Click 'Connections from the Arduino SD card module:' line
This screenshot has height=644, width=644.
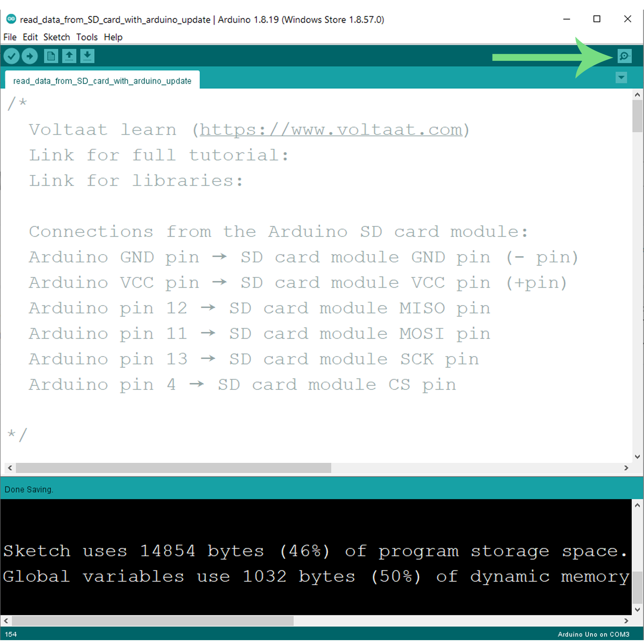(278, 232)
